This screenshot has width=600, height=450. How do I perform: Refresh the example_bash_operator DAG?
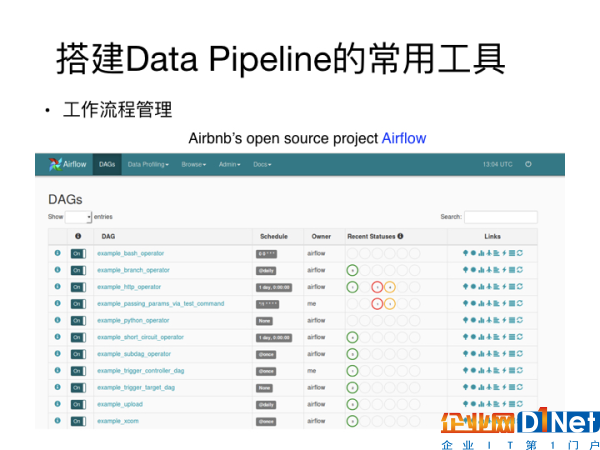click(520, 253)
